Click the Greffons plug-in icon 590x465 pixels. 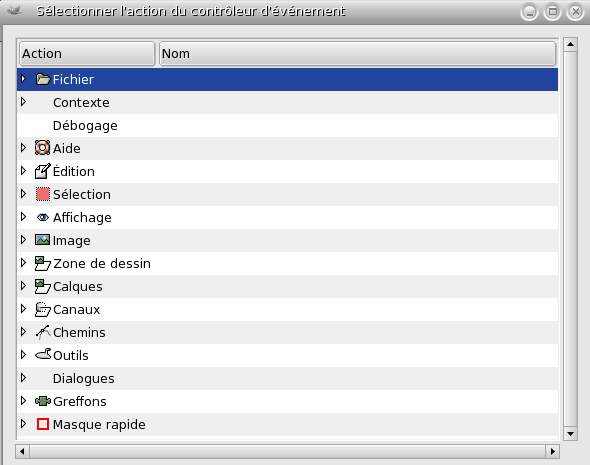(x=43, y=401)
